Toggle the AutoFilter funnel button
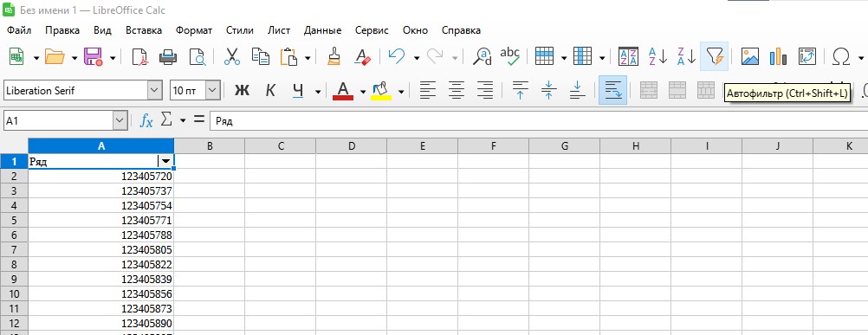This screenshot has height=335, width=868. [714, 56]
